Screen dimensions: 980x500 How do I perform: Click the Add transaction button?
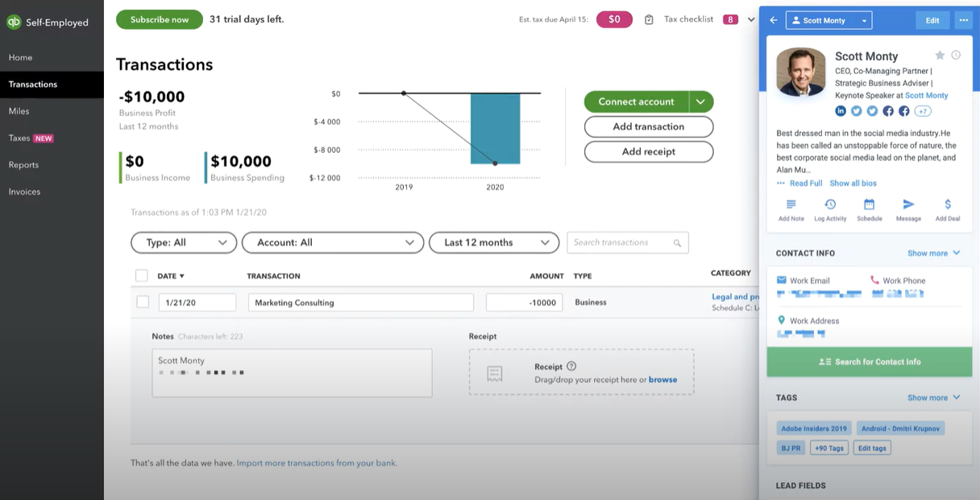[x=648, y=126]
